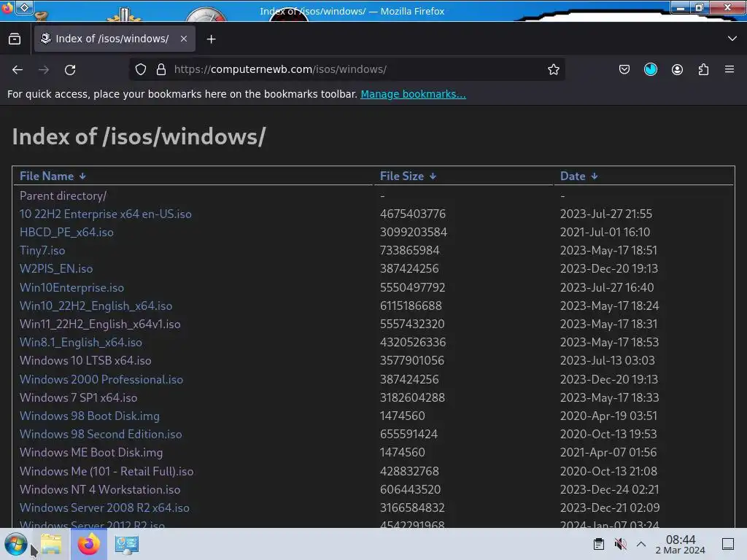
Task: Download Tiny7.iso
Action: pos(42,251)
